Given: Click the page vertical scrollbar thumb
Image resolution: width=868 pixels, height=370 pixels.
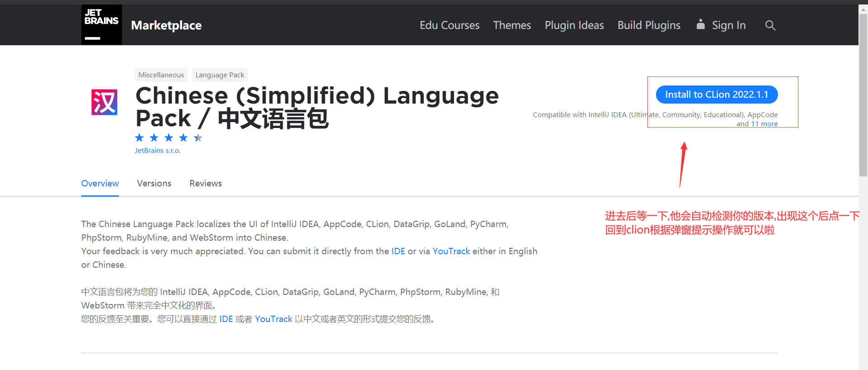Looking at the screenshot, I should [x=863, y=95].
